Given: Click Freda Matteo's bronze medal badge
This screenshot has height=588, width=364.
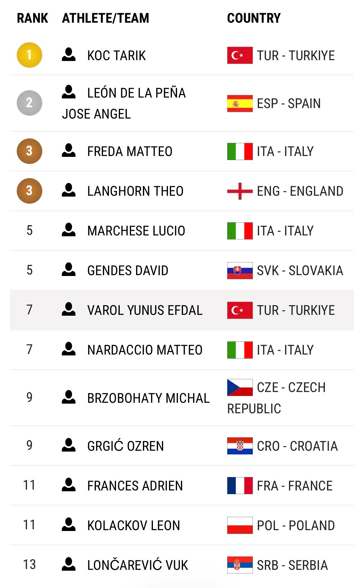Looking at the screenshot, I should (x=30, y=151).
